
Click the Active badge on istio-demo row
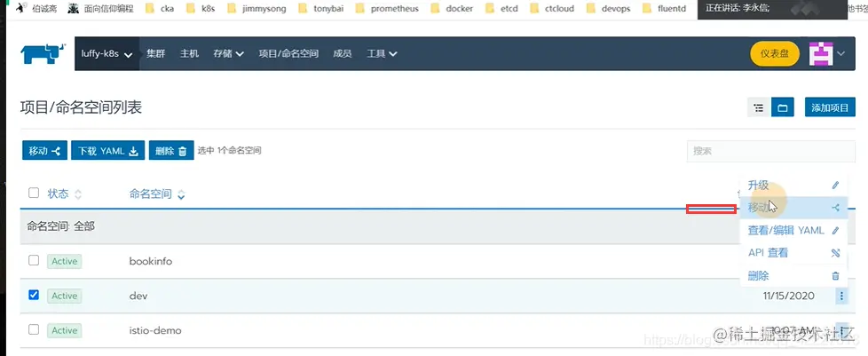click(64, 330)
